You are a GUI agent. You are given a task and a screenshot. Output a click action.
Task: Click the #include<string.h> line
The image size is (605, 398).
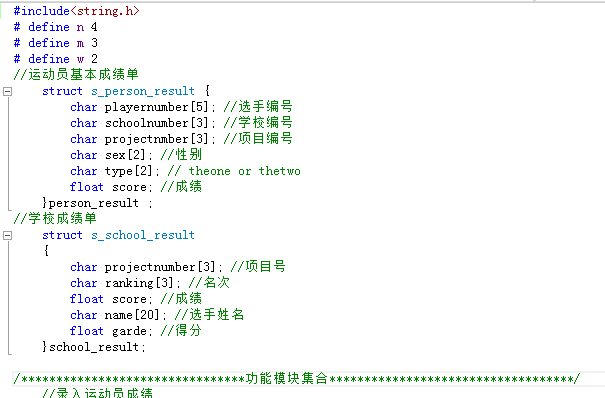tap(76, 11)
